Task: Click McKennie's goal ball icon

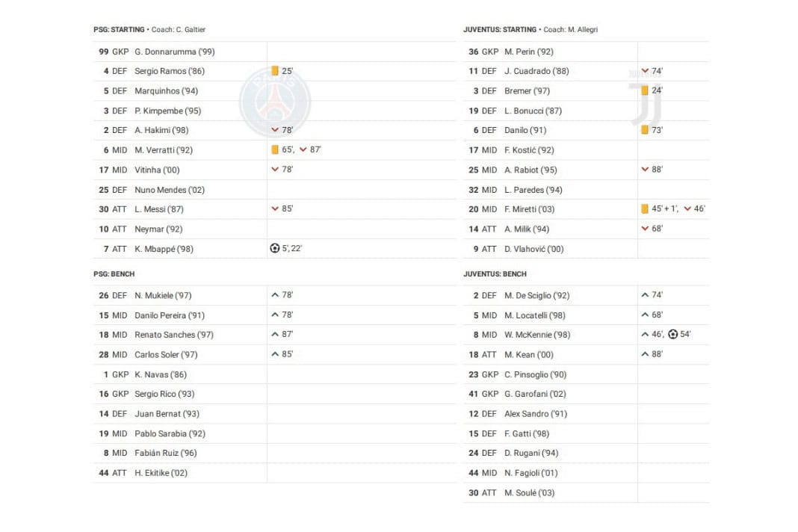Action: click(672, 335)
